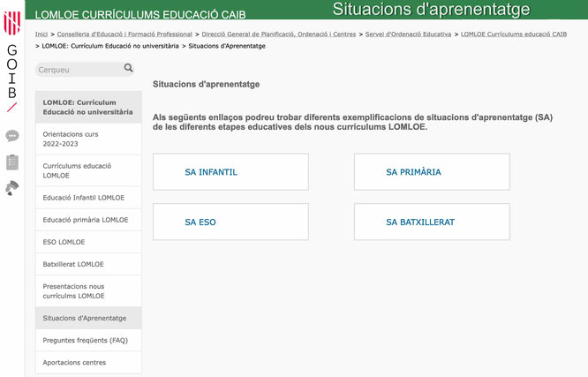The image size is (588, 377).
Task: Open Direcció General de Planificació breadcrumb link
Action: pos(279,34)
